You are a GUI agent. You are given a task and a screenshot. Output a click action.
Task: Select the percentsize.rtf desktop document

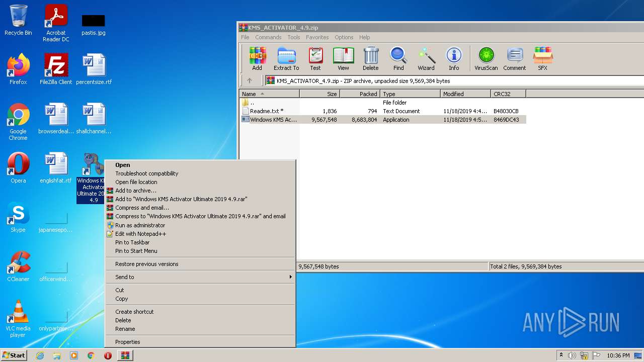[94, 69]
